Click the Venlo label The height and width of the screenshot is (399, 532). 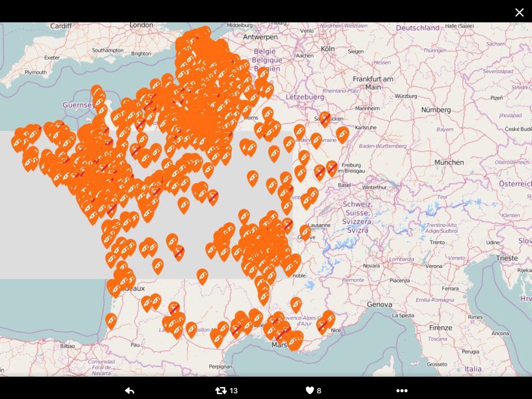[x=307, y=31]
